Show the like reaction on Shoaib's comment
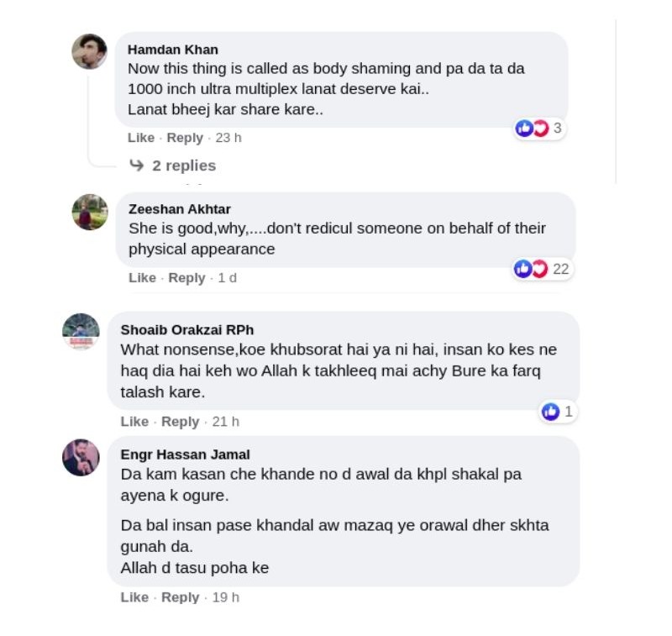This screenshot has width=672, height=636. (x=558, y=412)
